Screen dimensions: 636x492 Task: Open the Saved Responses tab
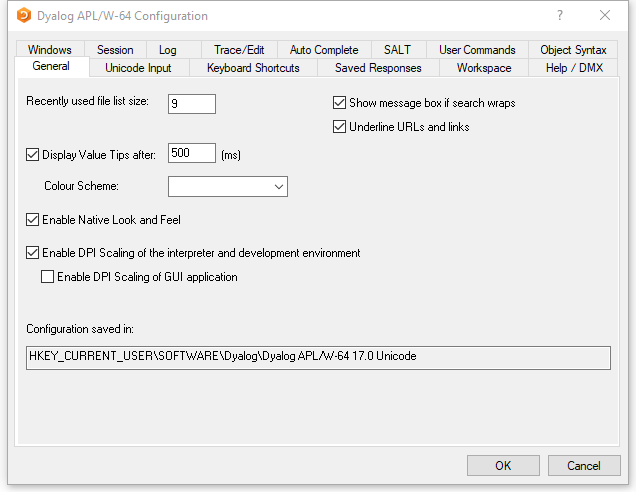coord(378,68)
